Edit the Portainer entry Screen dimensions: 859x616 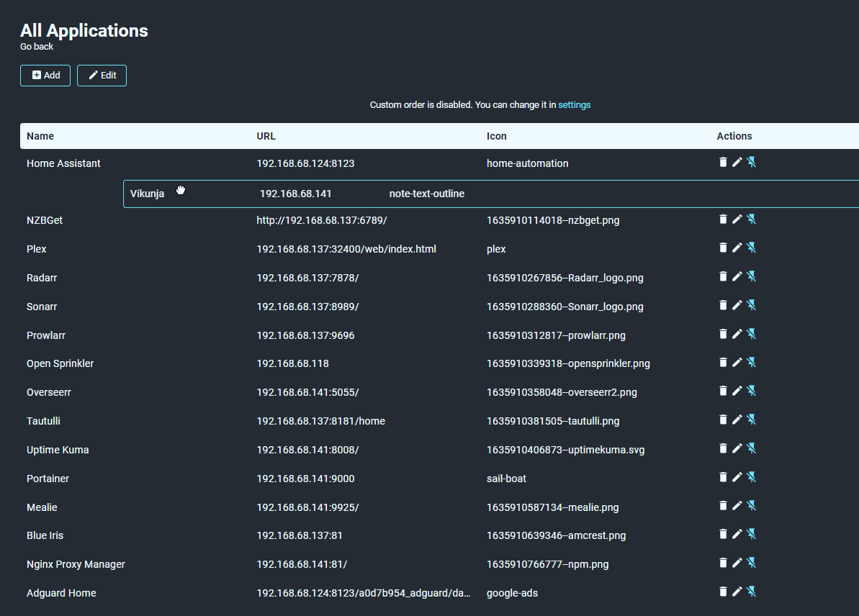point(737,477)
